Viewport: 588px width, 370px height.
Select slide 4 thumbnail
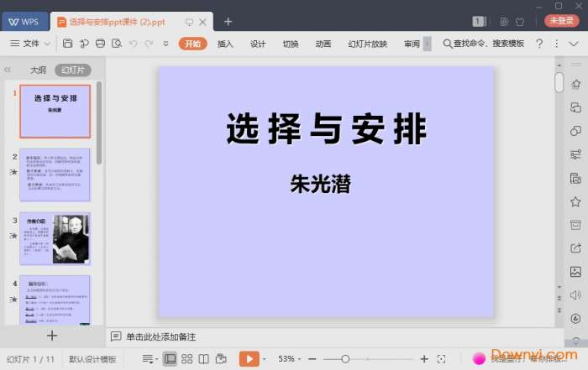(55, 300)
